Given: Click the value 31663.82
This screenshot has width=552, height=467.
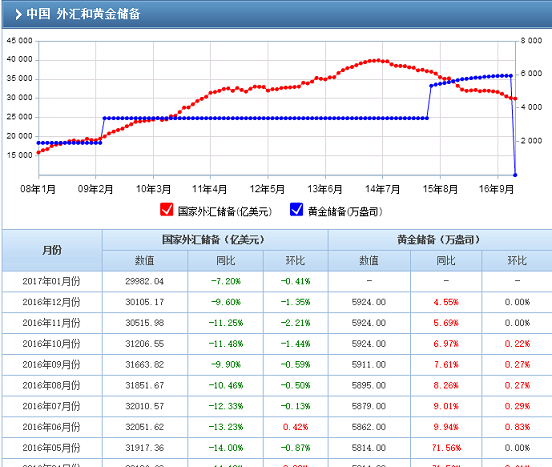Looking at the screenshot, I should point(145,364).
